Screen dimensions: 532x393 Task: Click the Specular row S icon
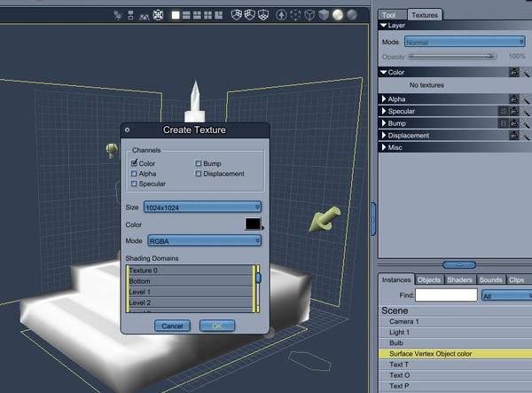coord(503,111)
